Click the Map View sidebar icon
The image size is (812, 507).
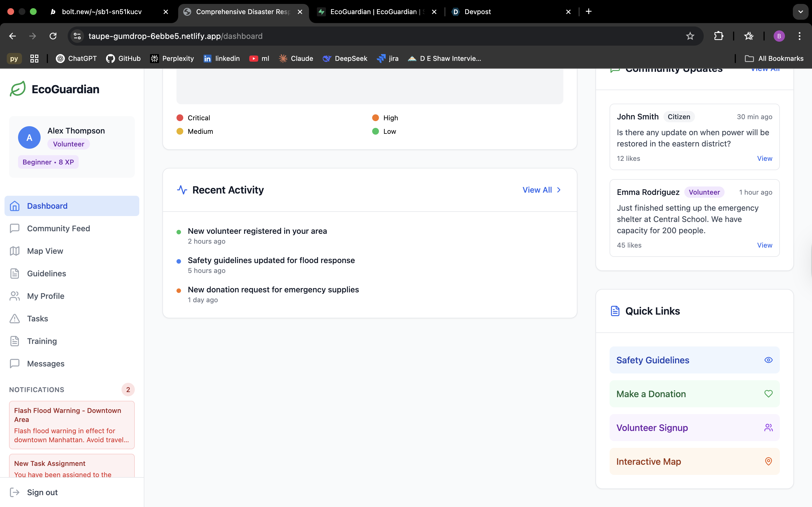[15, 251]
